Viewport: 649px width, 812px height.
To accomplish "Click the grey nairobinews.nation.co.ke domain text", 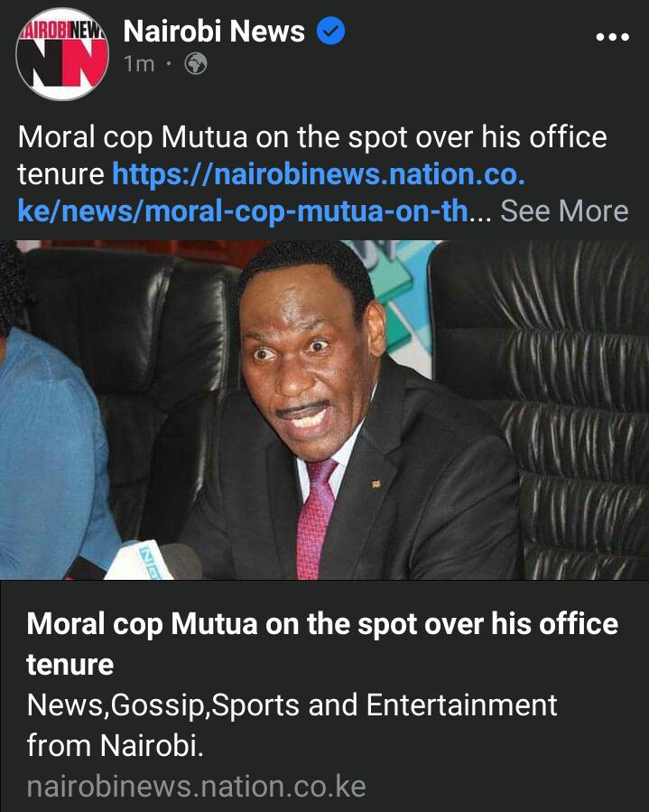I will pyautogui.click(x=197, y=787).
